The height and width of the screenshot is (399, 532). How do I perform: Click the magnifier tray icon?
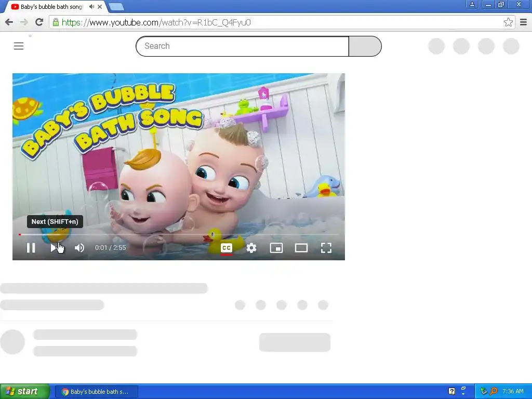[x=494, y=391]
